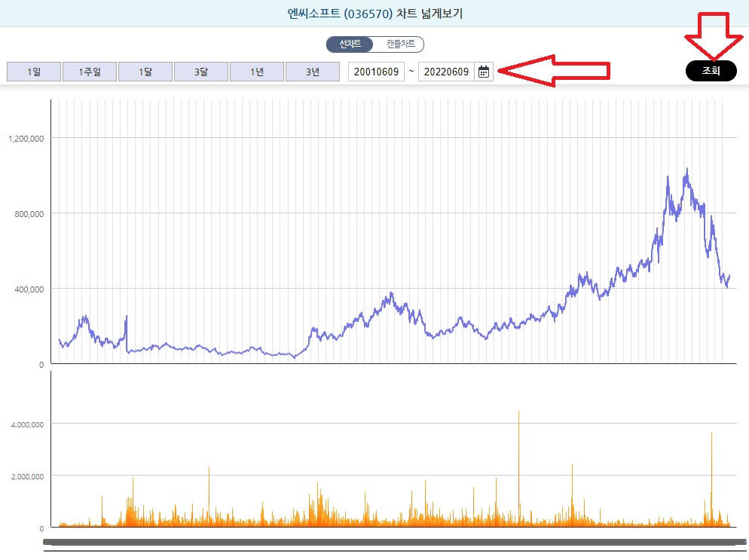Select the 1일 period button
The image size is (749, 560).
[x=33, y=72]
